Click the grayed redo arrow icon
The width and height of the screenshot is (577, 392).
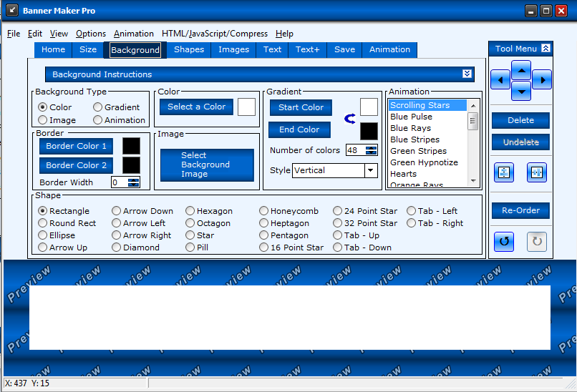click(537, 242)
